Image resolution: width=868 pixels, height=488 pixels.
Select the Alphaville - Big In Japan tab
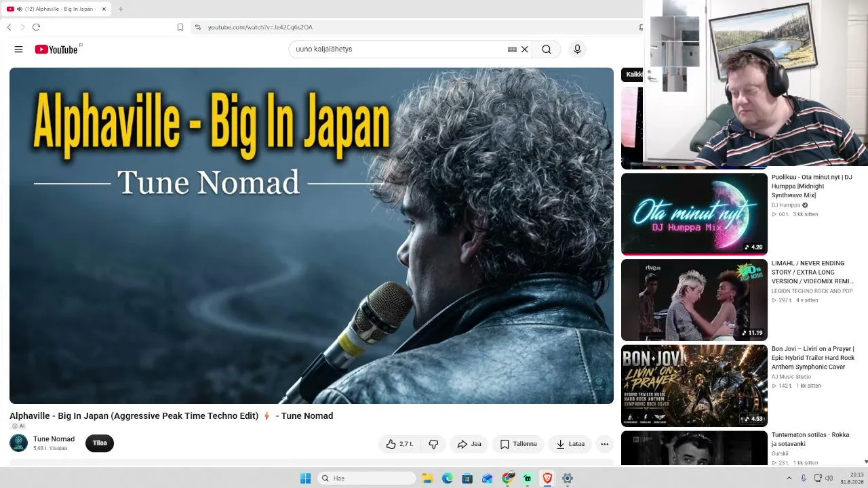tap(56, 9)
